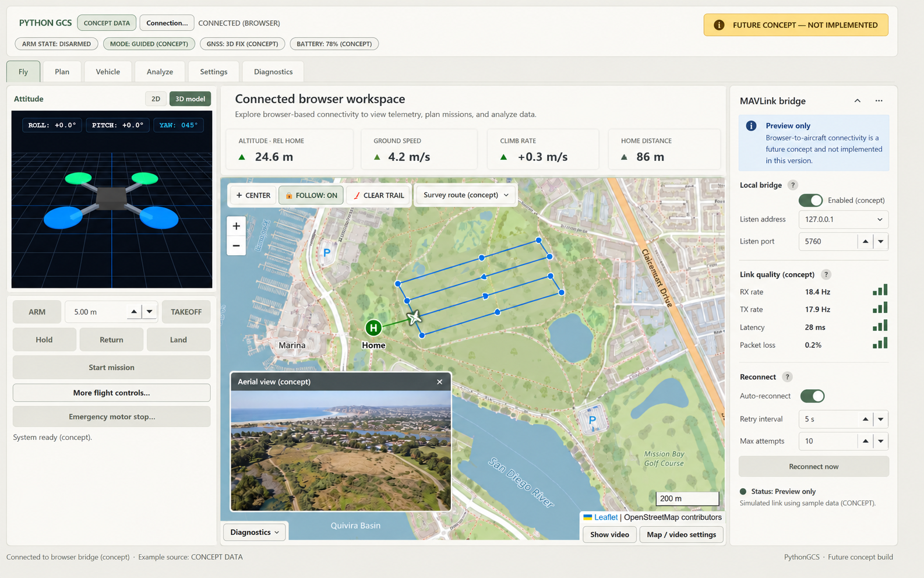The height and width of the screenshot is (578, 924).
Task: Increase Listen port value
Action: [865, 241]
